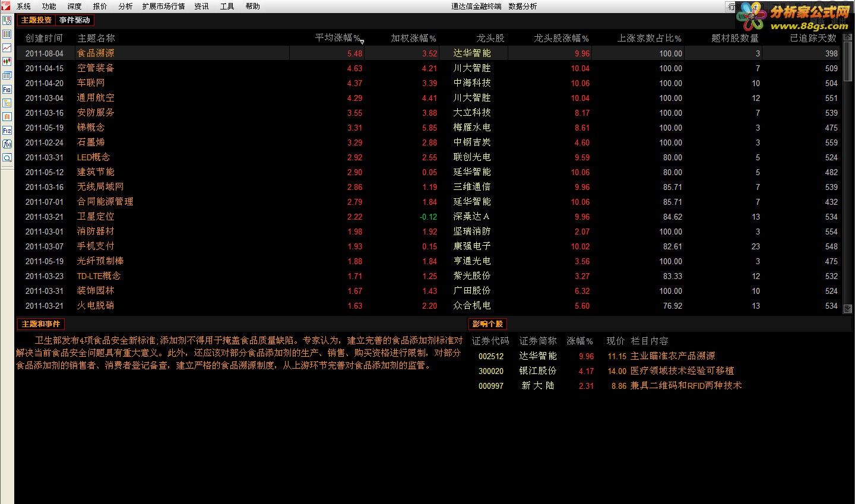
Task: Select the 无线局域网 theme
Action: (x=100, y=187)
